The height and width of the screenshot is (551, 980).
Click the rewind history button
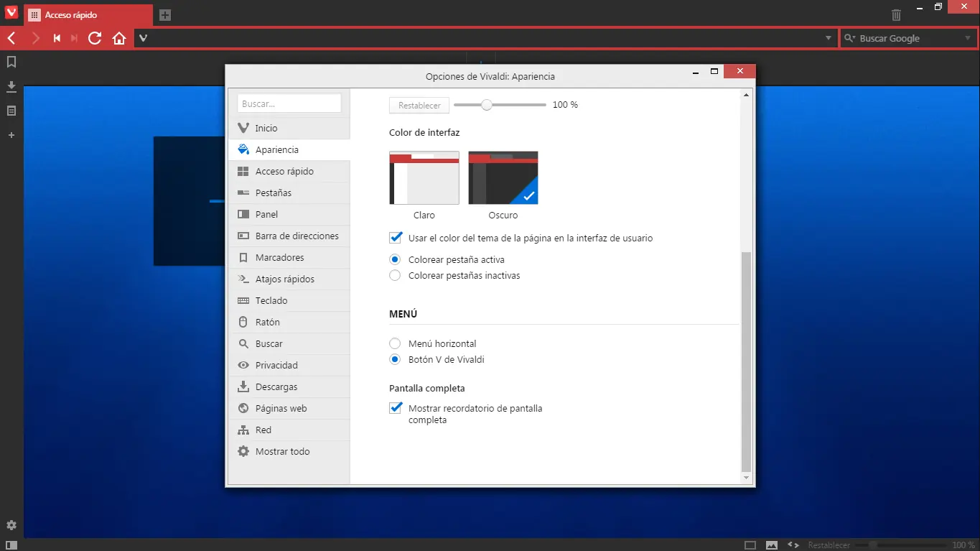(57, 38)
